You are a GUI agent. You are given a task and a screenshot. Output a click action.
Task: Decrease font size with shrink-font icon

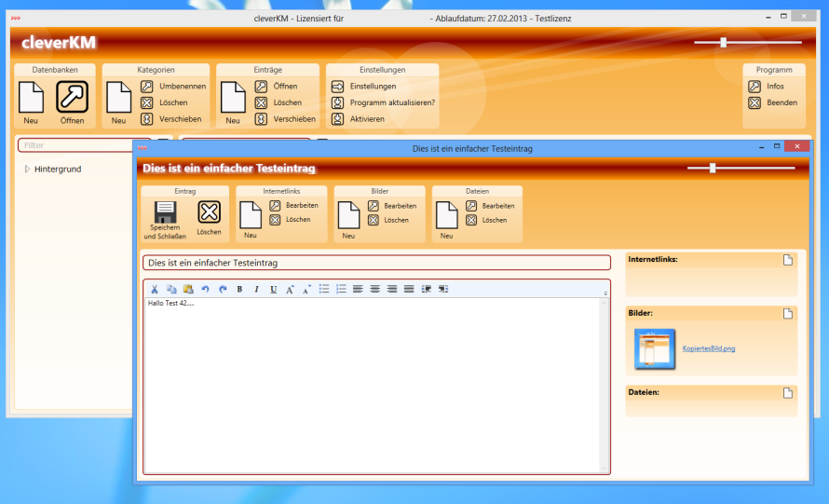306,289
